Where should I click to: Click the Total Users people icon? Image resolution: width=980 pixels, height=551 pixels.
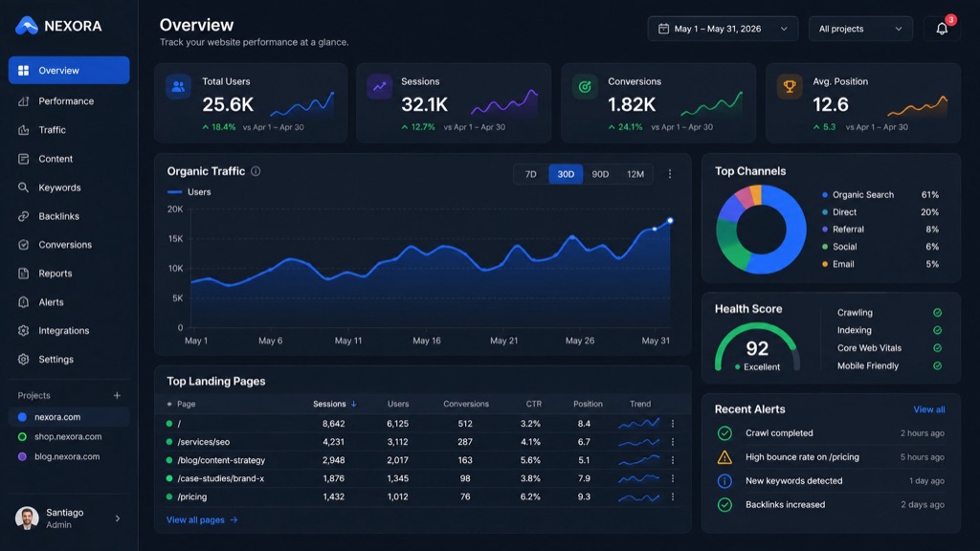click(x=178, y=87)
